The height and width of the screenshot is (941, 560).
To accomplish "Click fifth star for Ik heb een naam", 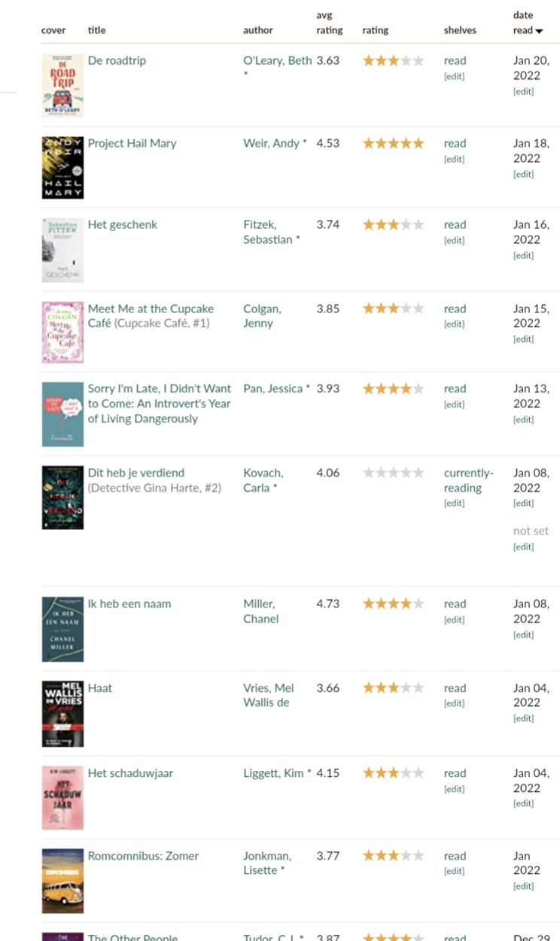I will point(418,604).
